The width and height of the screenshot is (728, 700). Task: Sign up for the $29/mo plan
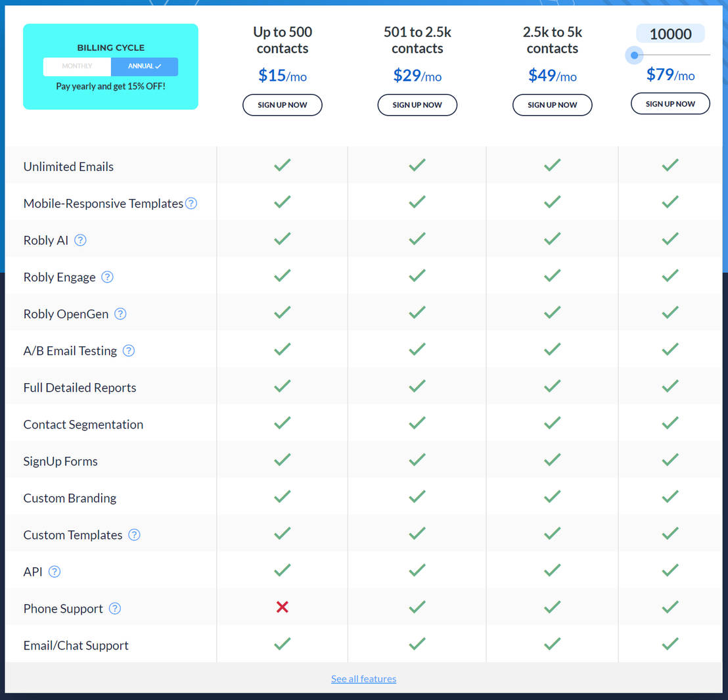click(x=417, y=105)
